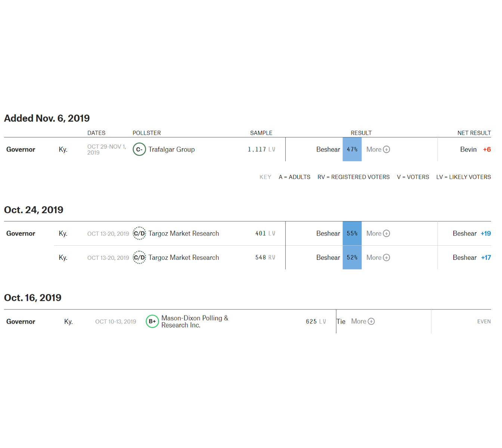The image size is (502, 448).
Task: Click the blue 55% Beshear result bar
Action: (x=352, y=233)
